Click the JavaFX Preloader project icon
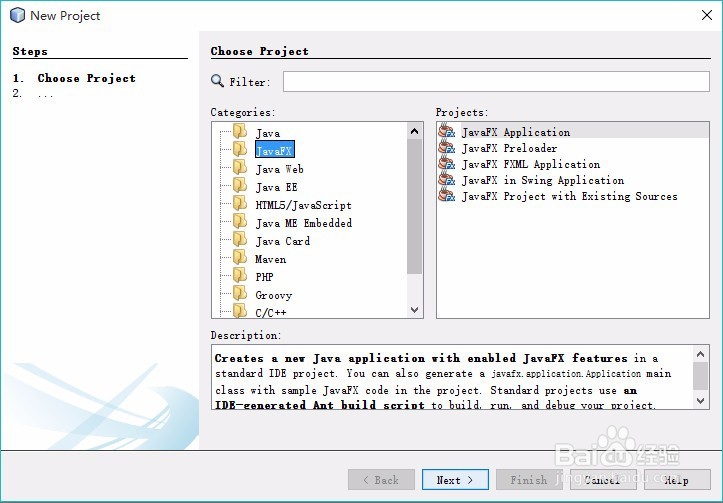Screen dimensions: 723x503 446,147
